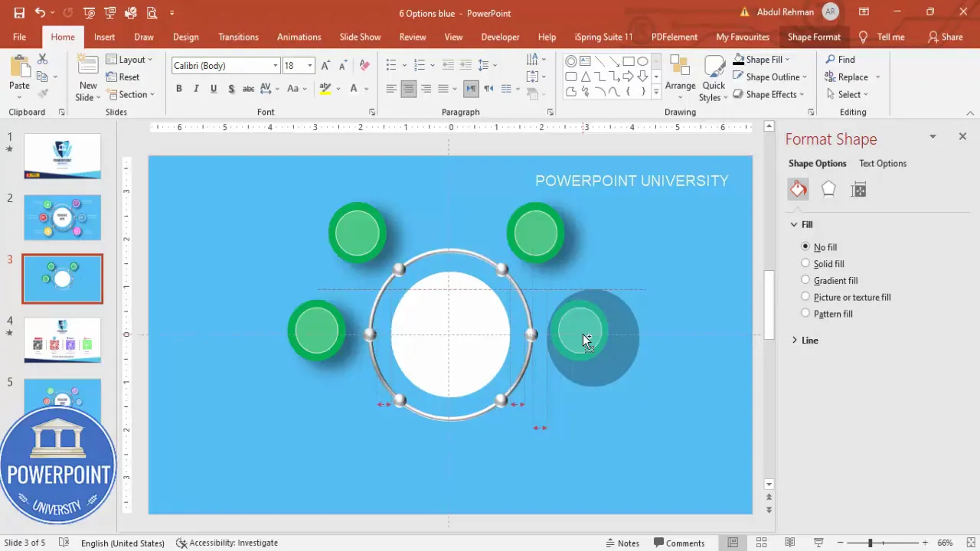Select the rectangle shape in shapes gallery
The image size is (980, 551).
(628, 60)
